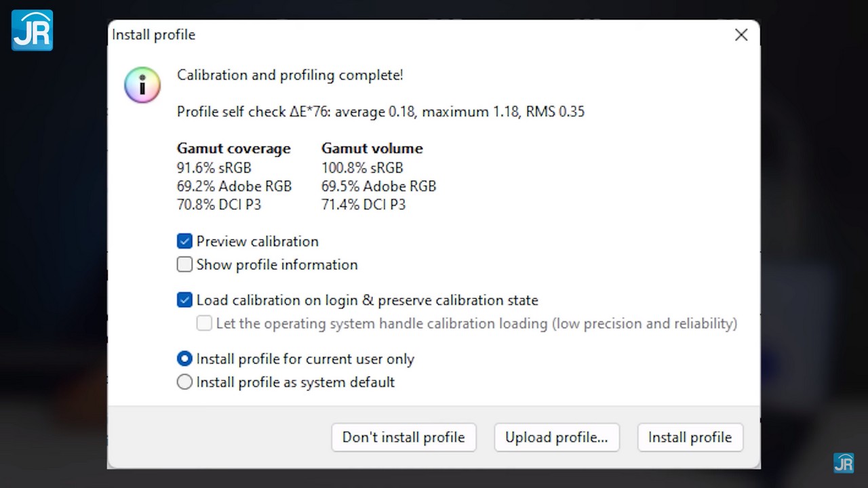The image size is (868, 488).
Task: Click the Gamut coverage heading
Action: click(233, 148)
